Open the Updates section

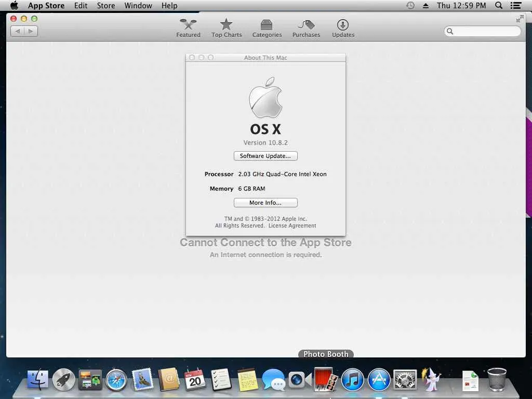343,28
